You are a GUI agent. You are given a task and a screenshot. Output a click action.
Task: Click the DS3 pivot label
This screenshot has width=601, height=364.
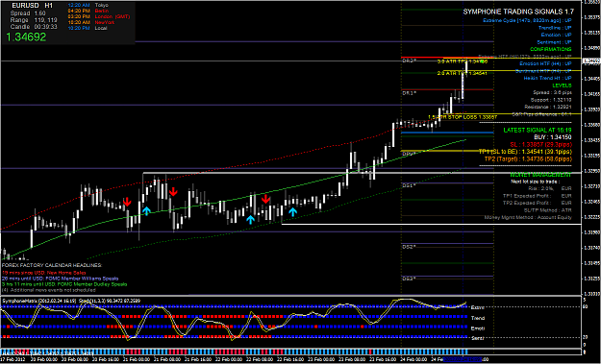tap(409, 279)
